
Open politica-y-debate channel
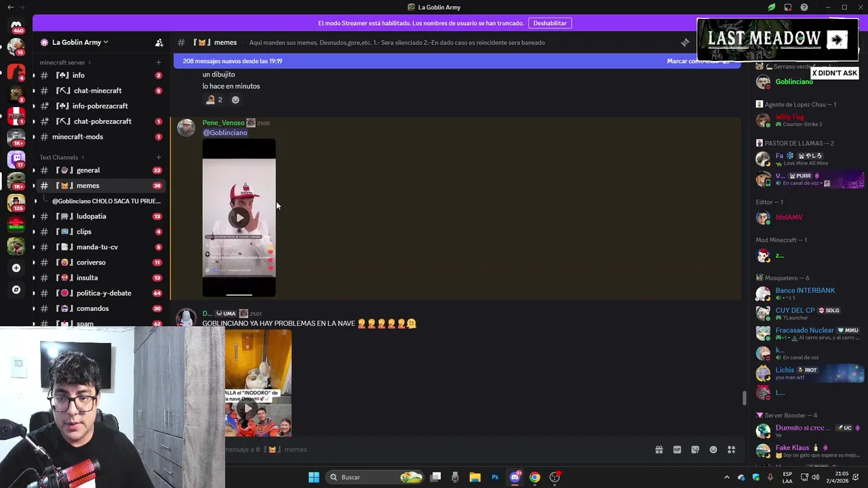click(102, 293)
